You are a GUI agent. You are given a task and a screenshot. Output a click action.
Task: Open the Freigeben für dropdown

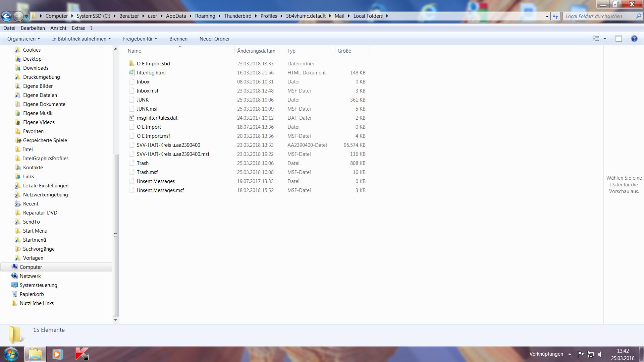(x=140, y=39)
